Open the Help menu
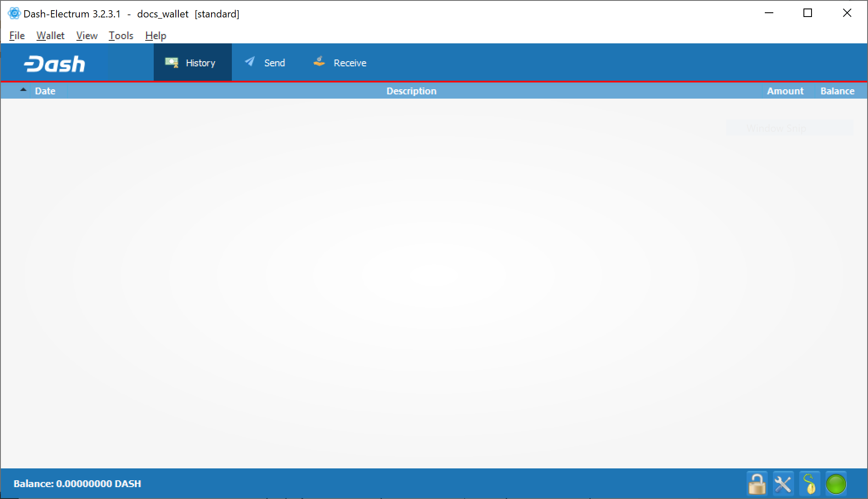Screen dimensions: 868x499 tap(155, 36)
